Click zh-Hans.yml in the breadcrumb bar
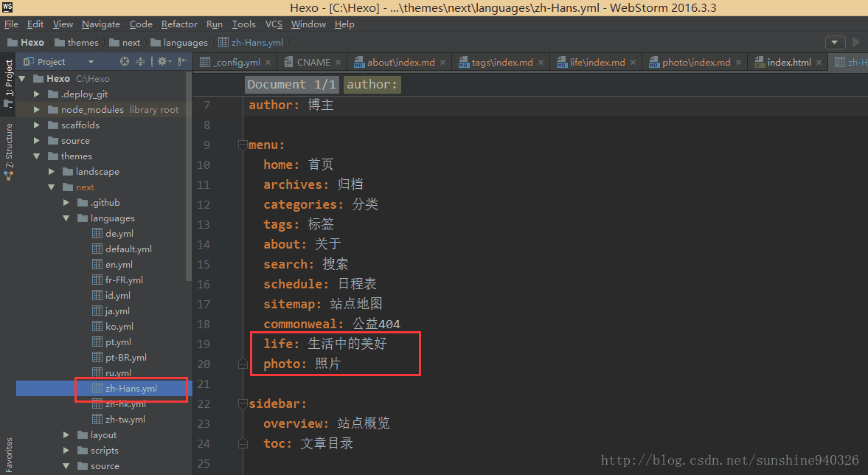This screenshot has width=868, height=475. tap(251, 43)
